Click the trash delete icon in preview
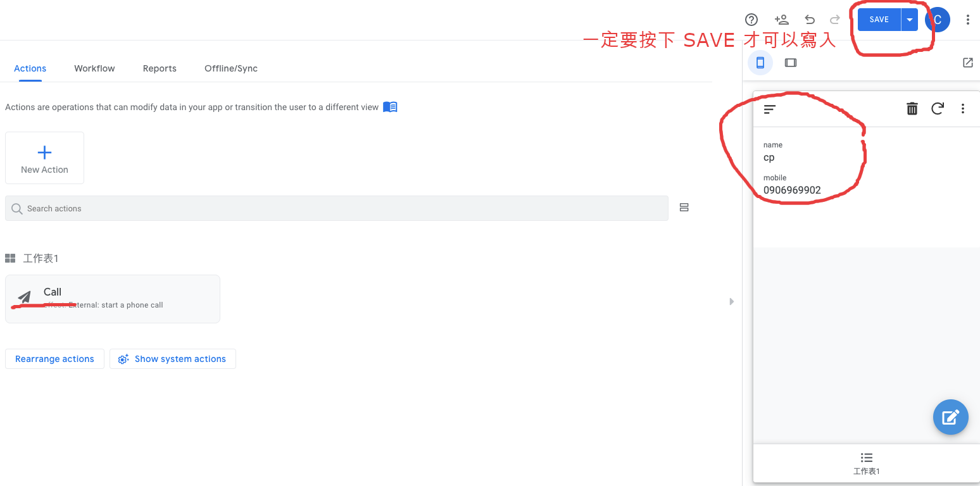980x486 pixels. pos(912,109)
